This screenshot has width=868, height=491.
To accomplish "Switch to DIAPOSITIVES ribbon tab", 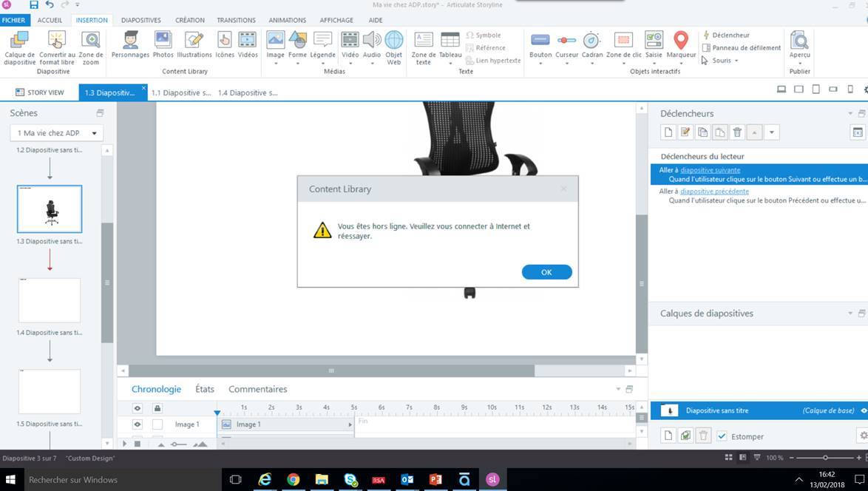I will click(141, 20).
